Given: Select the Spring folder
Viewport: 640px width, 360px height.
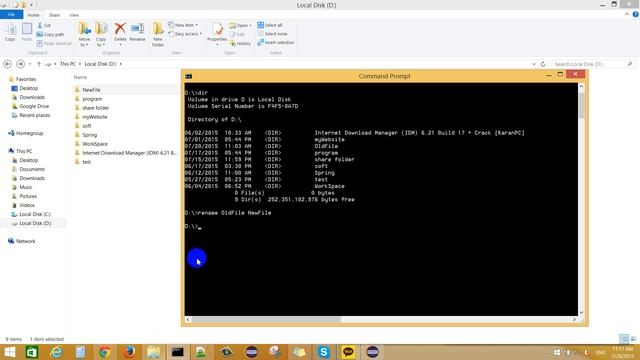Looking at the screenshot, I should (89, 135).
